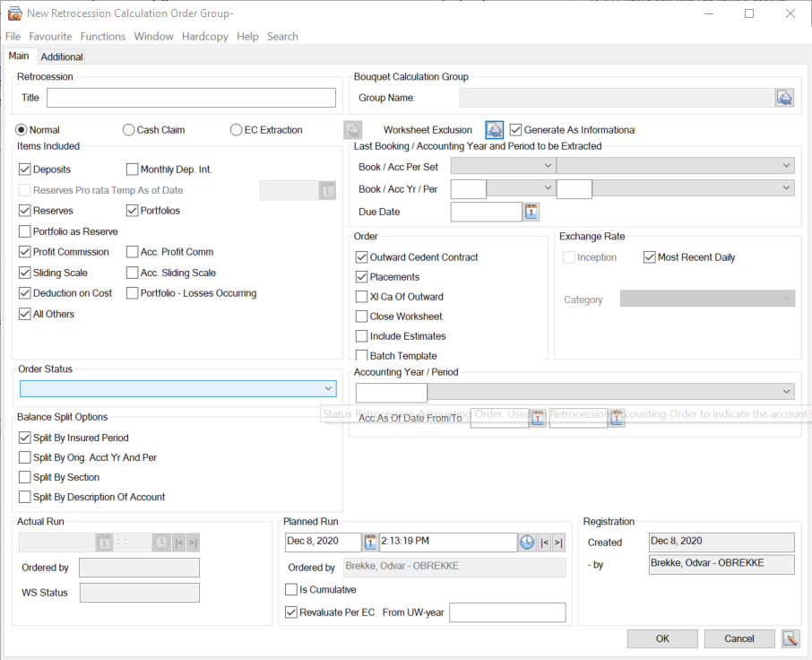This screenshot has height=660, width=812.
Task: Click the Title input field
Action: 190,99
